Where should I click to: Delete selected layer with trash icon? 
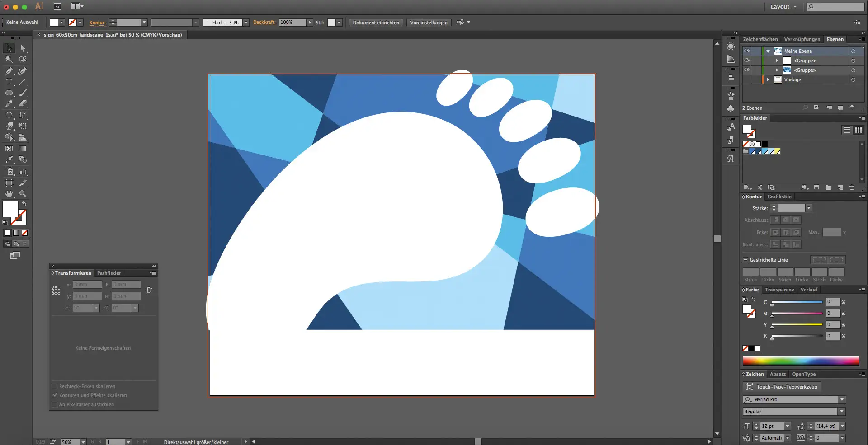[x=852, y=108]
